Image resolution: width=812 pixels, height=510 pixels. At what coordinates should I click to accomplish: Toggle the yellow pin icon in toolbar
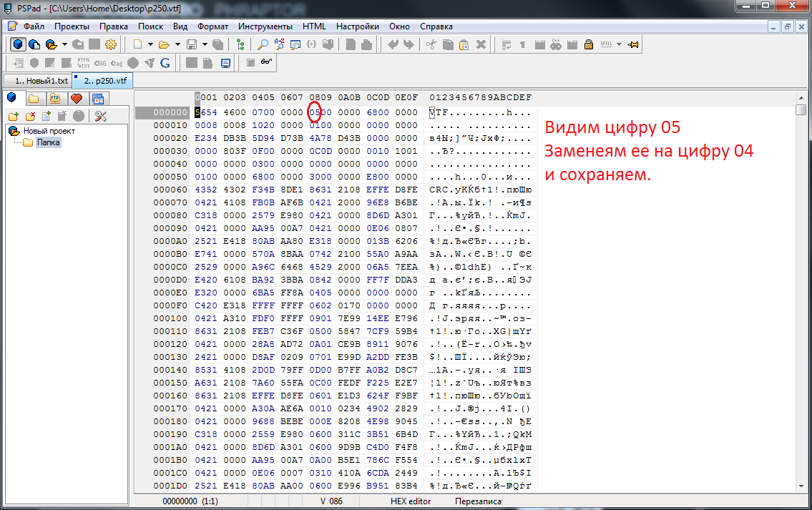(x=632, y=44)
